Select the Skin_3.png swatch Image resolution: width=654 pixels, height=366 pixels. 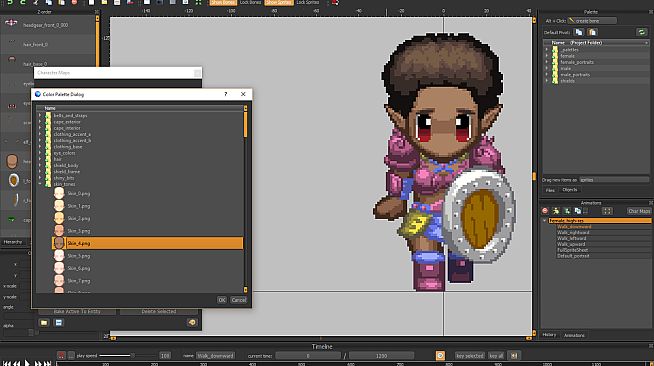pyautogui.click(x=59, y=231)
